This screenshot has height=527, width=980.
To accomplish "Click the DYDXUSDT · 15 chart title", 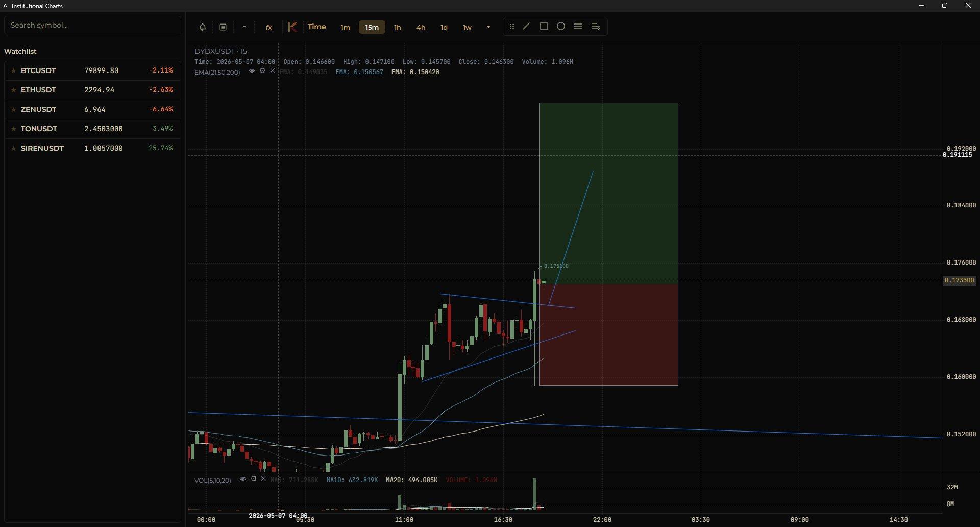I will [x=220, y=51].
